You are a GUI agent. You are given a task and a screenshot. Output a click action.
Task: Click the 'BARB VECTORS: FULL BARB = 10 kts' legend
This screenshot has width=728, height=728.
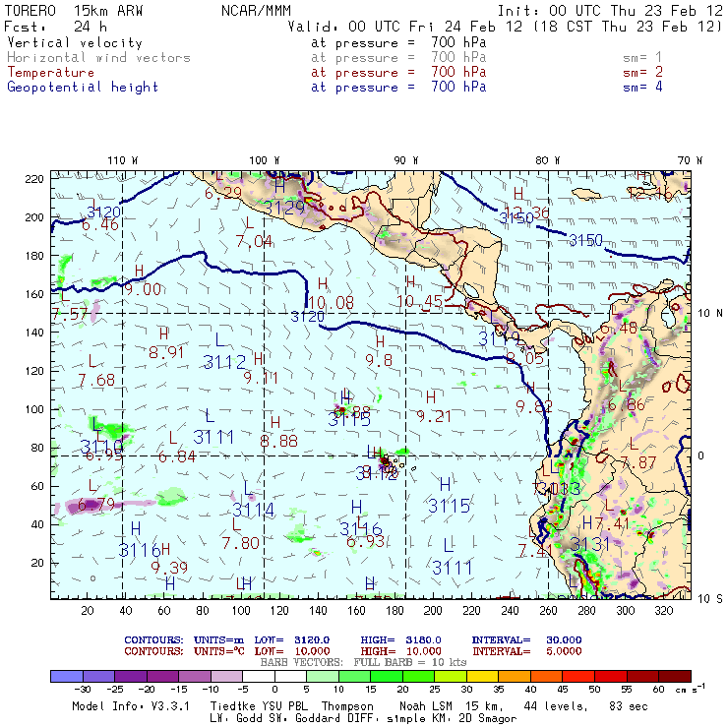click(x=363, y=662)
